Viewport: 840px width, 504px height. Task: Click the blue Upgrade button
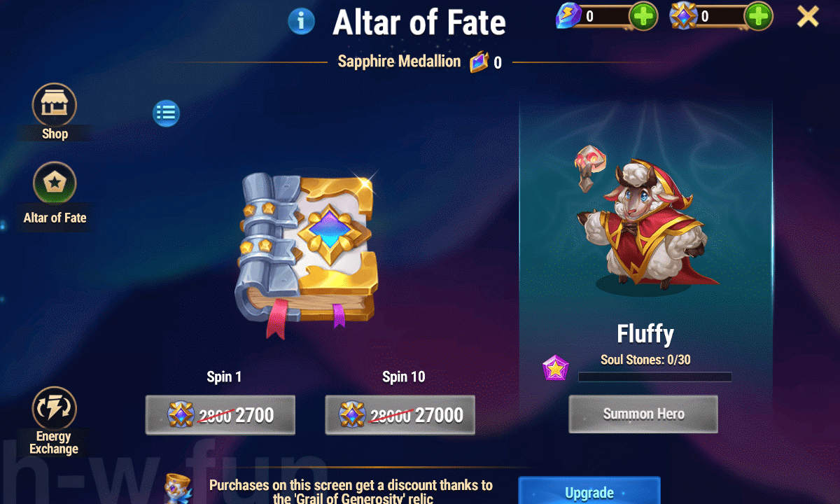click(x=589, y=491)
